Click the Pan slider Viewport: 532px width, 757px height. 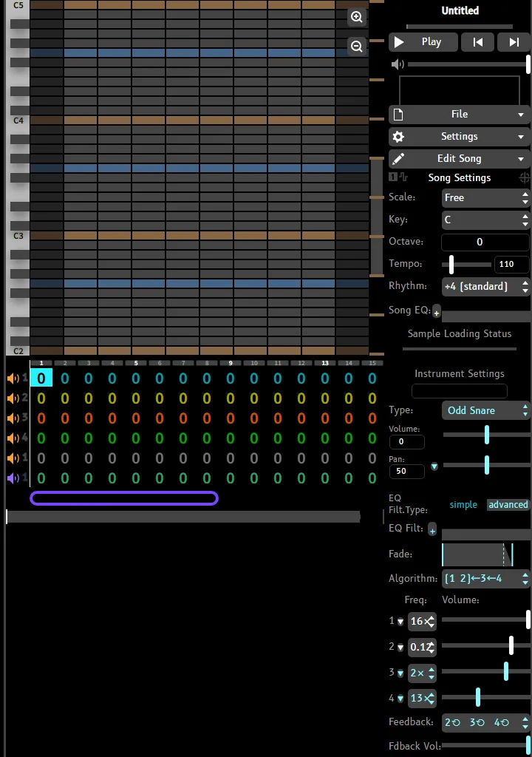[487, 465]
